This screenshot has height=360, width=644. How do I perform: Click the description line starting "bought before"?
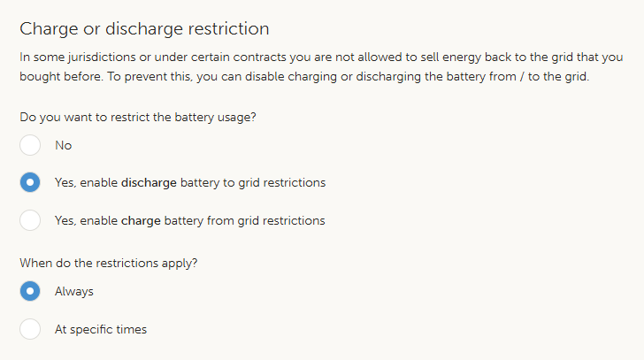tap(303, 76)
